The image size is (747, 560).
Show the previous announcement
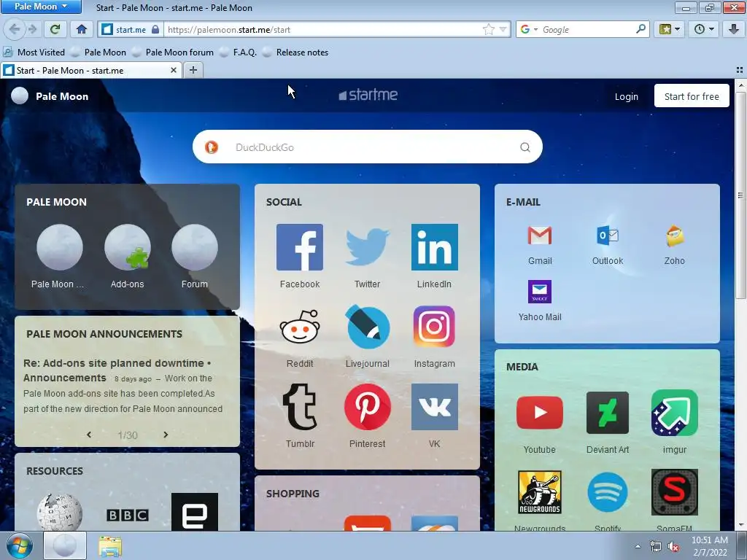89,435
